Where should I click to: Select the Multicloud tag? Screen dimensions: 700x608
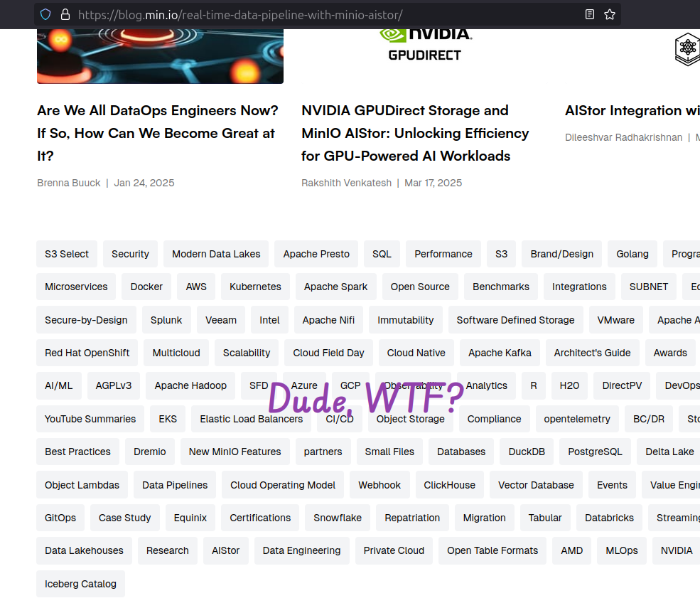coord(176,353)
